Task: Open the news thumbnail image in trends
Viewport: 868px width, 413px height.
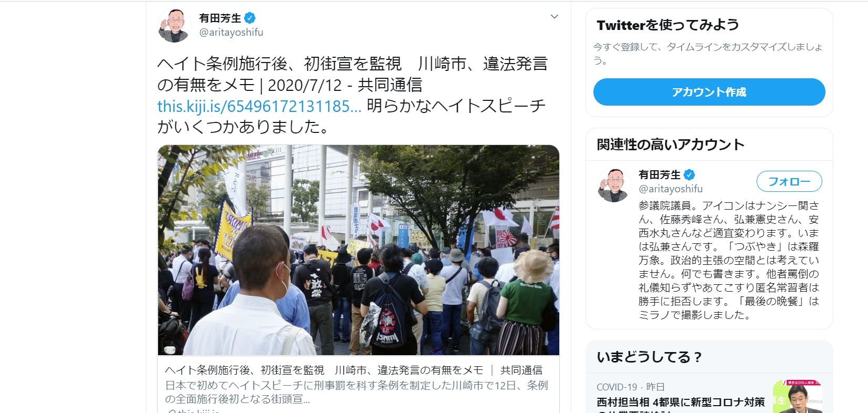Action: point(797,396)
